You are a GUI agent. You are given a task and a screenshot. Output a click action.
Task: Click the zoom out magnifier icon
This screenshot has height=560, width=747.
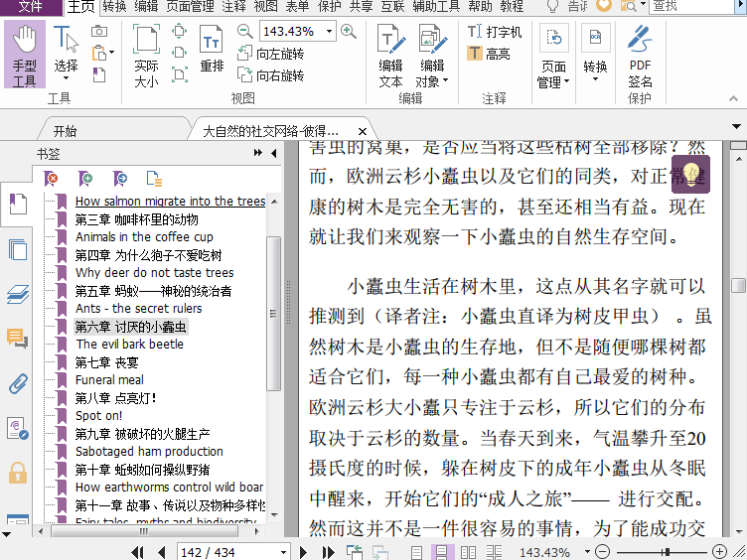click(x=245, y=32)
